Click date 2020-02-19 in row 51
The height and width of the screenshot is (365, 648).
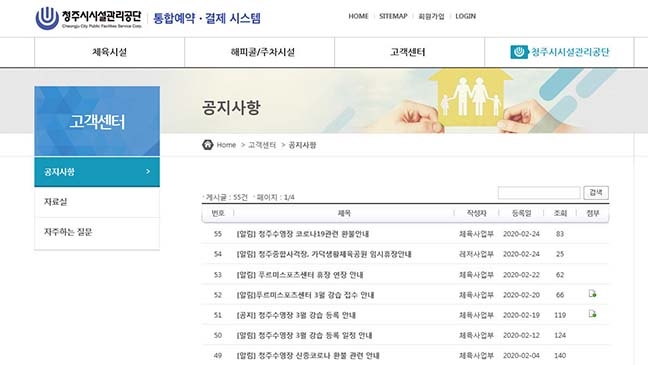coord(521,315)
